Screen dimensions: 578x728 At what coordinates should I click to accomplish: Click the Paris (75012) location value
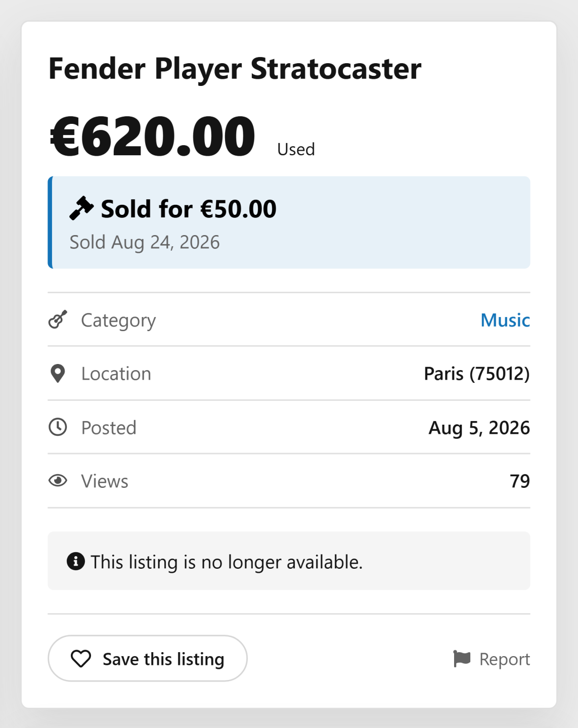point(477,374)
